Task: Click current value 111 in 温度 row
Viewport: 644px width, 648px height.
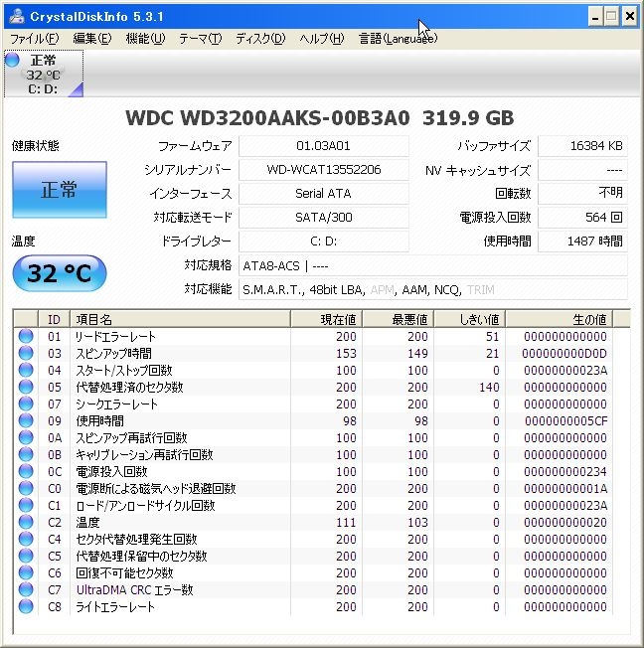Action: click(x=346, y=523)
